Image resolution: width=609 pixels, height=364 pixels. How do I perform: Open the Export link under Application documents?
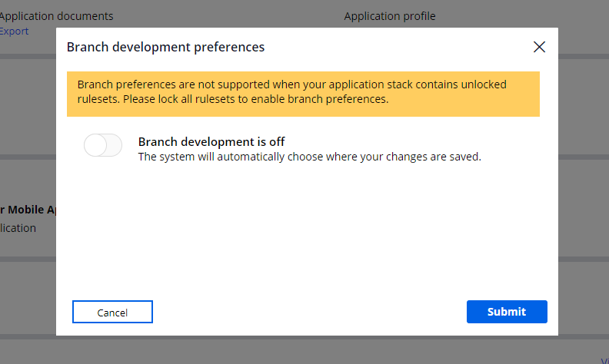[14, 31]
